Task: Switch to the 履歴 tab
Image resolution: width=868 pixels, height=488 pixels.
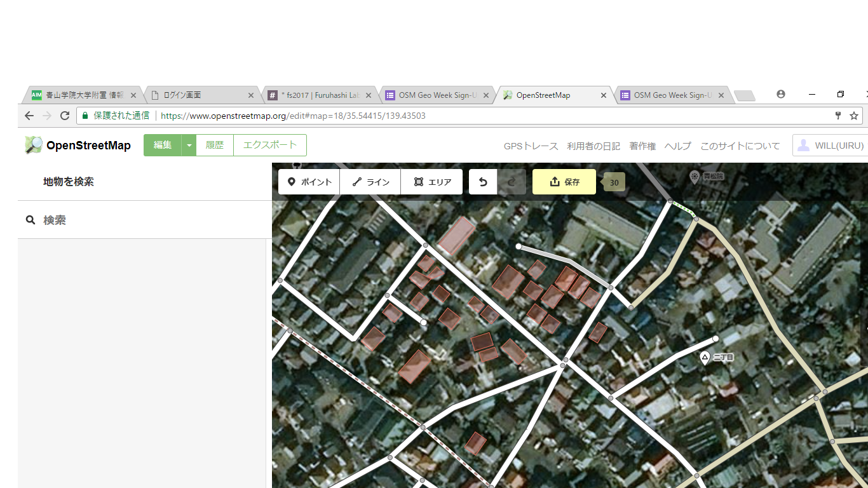Action: (215, 145)
